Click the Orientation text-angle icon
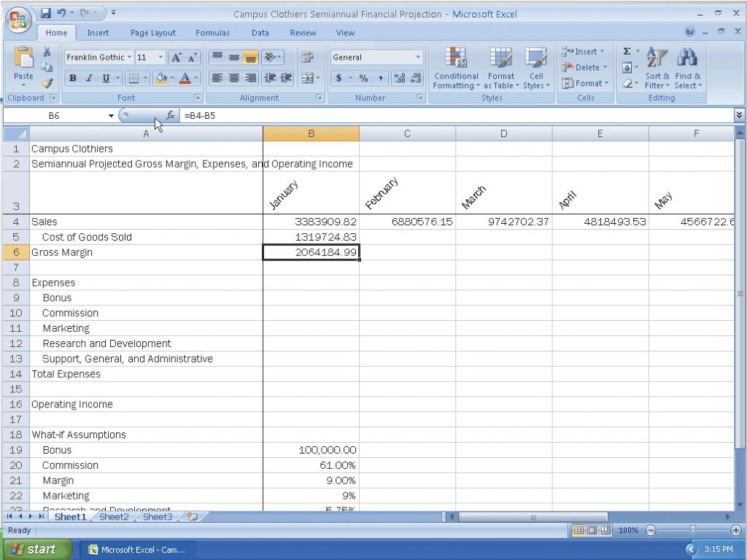The height and width of the screenshot is (560, 747). 271,57
